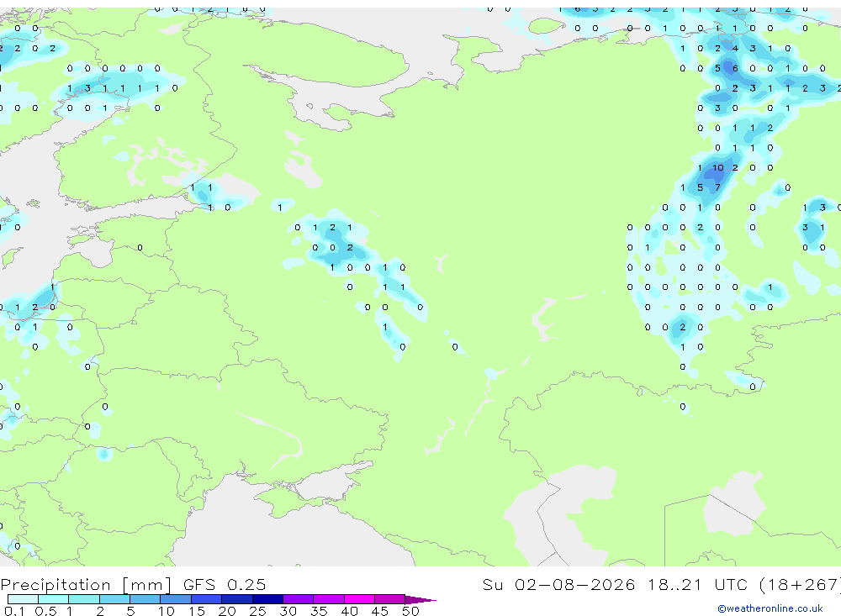This screenshot has height=616, width=841.
Task: Pick the 25–30 mm dark navy legend swatch
Action: click(267, 599)
